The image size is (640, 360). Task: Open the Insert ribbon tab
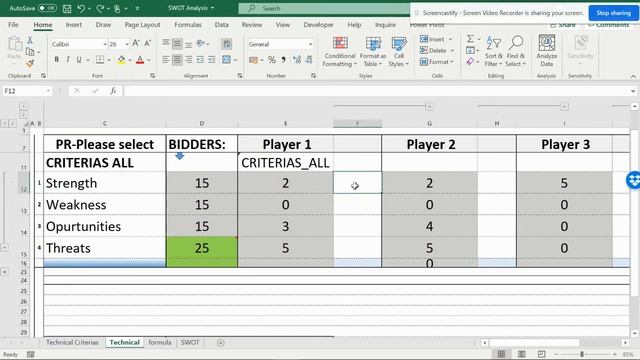(x=73, y=25)
